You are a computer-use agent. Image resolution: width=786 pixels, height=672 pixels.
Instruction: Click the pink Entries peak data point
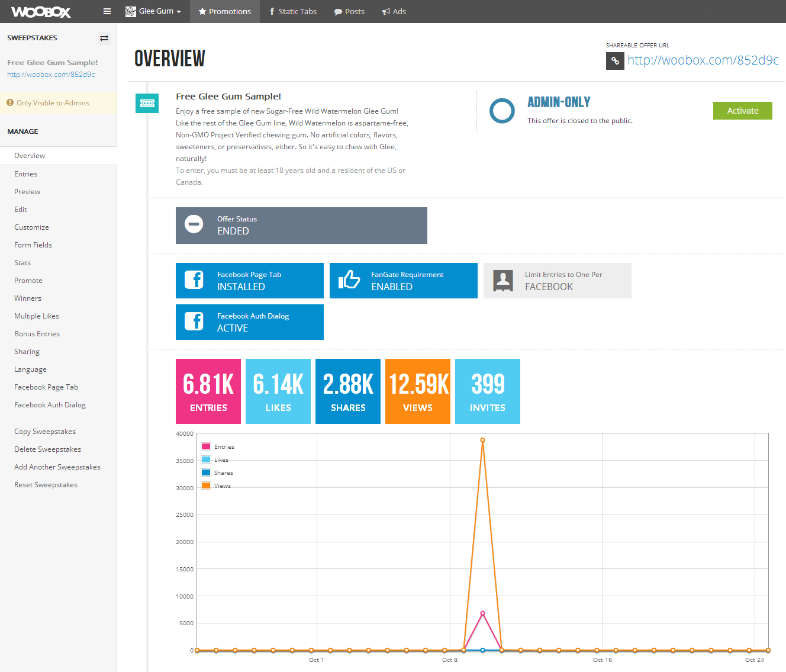pyautogui.click(x=483, y=613)
